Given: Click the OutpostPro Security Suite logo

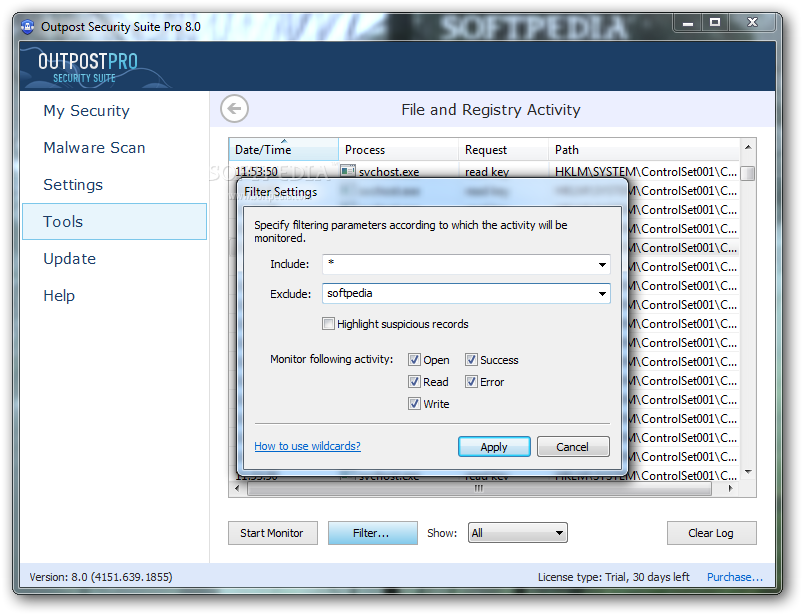Looking at the screenshot, I should coord(88,68).
